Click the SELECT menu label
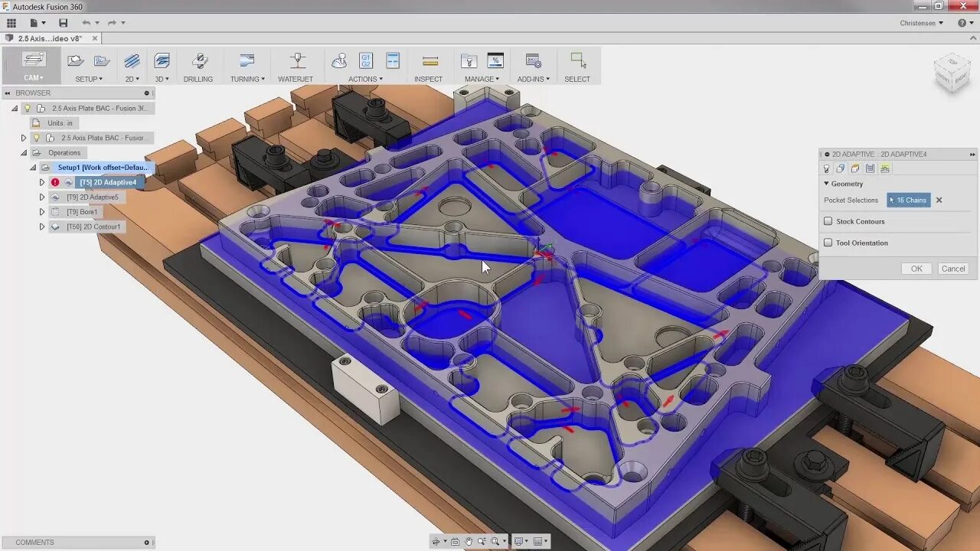 pos(577,79)
